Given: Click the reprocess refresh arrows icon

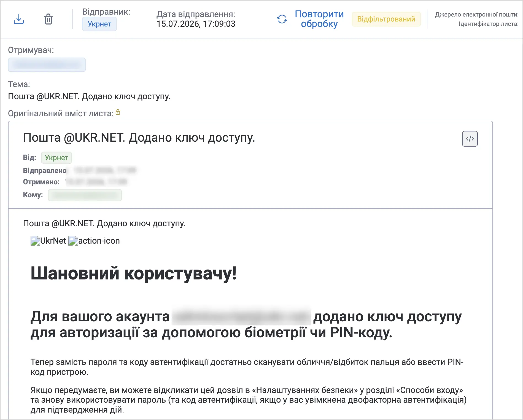Looking at the screenshot, I should [x=282, y=19].
